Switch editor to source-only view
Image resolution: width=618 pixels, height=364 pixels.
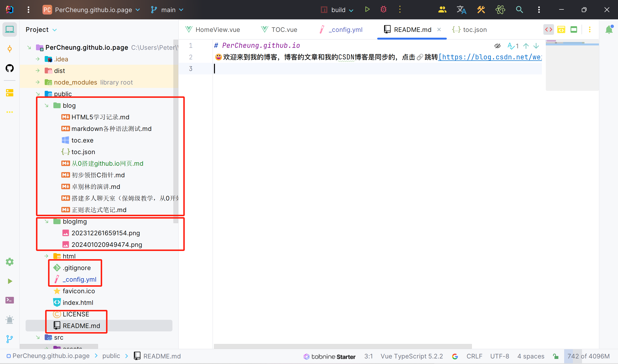(549, 29)
